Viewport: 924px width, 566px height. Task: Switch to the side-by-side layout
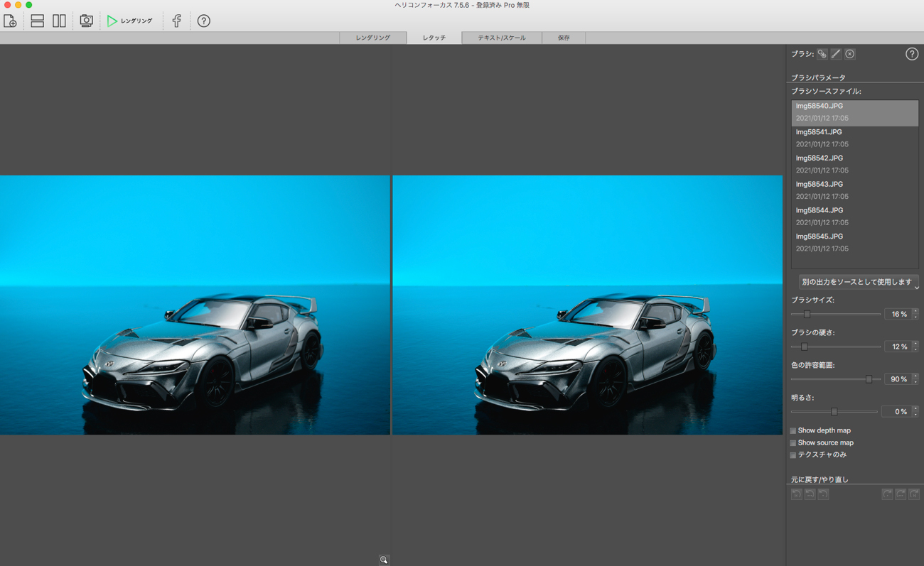point(59,21)
